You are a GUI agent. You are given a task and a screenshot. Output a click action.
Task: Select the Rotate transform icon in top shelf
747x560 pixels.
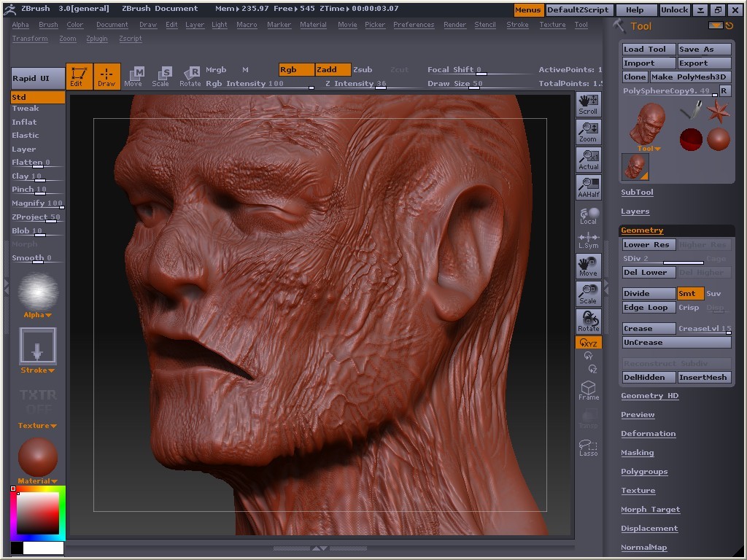190,76
